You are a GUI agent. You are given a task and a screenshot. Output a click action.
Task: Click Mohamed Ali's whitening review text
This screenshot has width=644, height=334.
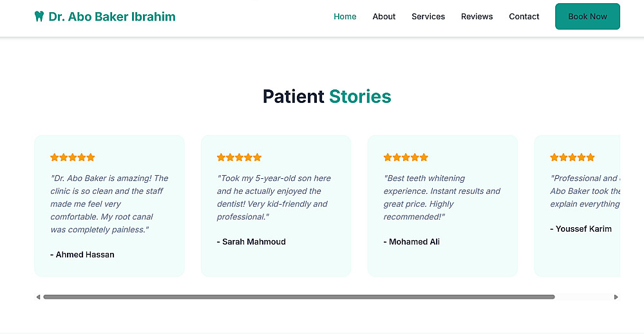click(441, 197)
